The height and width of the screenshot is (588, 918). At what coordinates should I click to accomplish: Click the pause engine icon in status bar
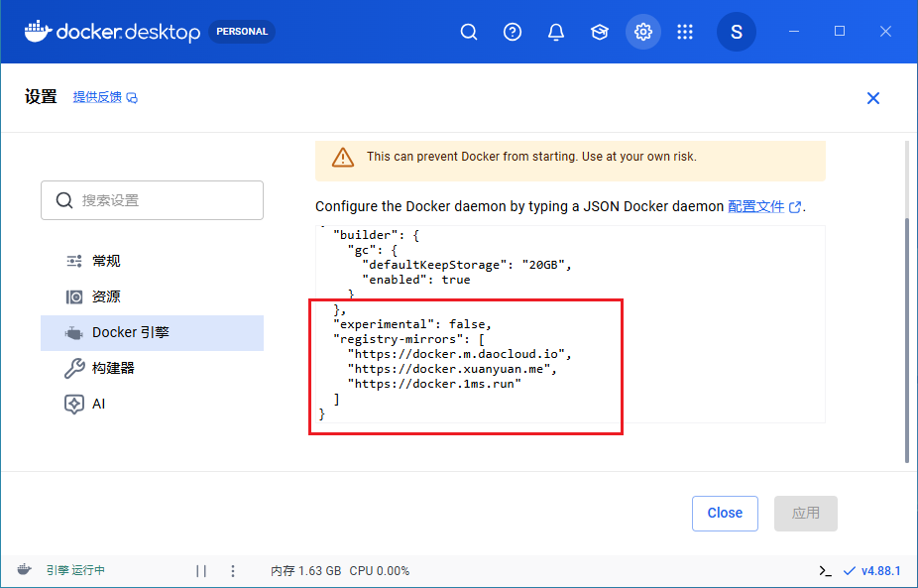coord(201,570)
